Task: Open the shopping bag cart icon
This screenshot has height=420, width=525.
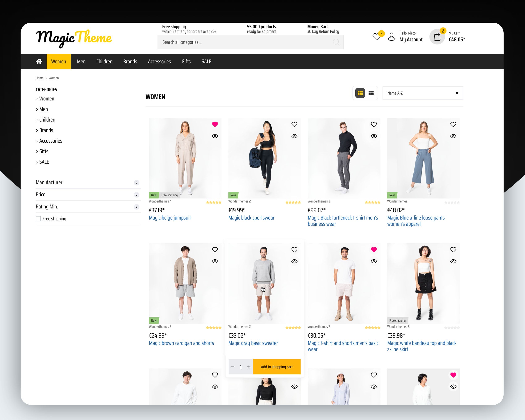Action: click(437, 37)
